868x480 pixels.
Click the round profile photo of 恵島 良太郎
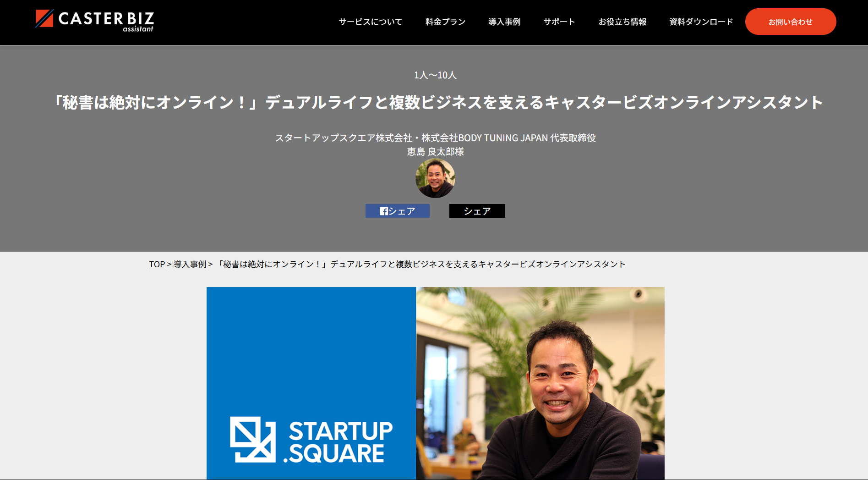(435, 178)
